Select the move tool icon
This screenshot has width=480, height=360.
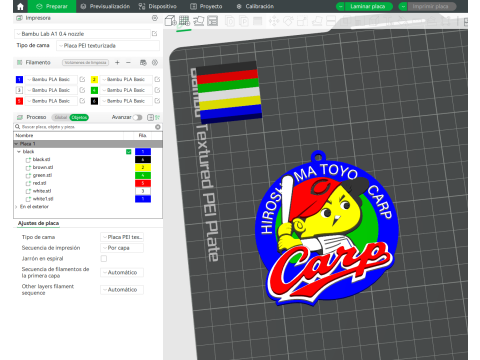274,21
